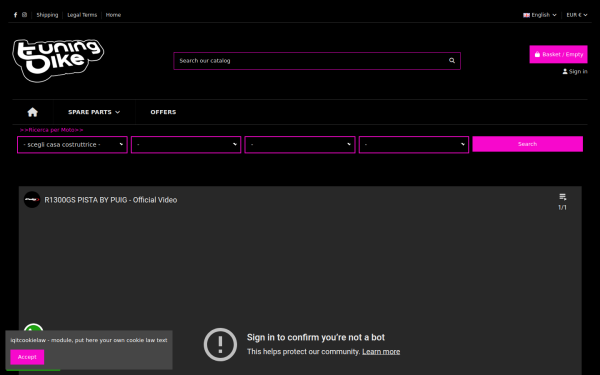Image resolution: width=600 pixels, height=375 pixels.
Task: Go to the home icon in navigation
Action: point(33,112)
